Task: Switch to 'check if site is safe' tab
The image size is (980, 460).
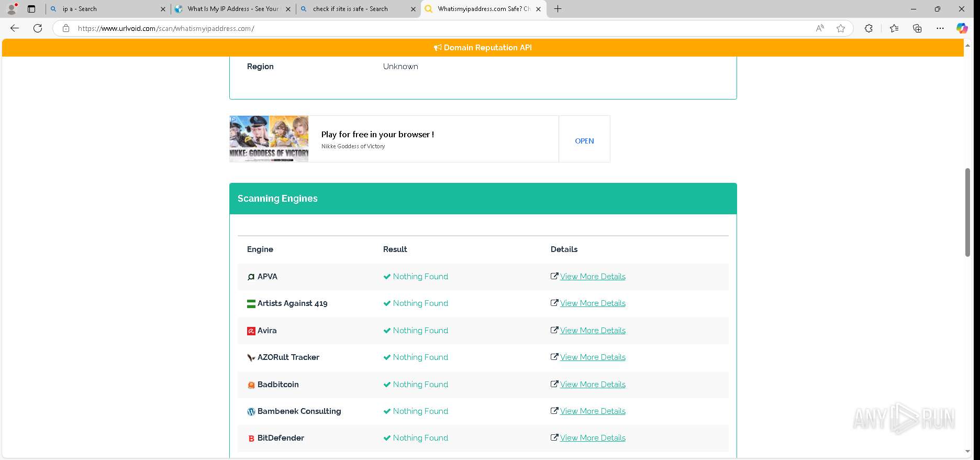Action: pyautogui.click(x=358, y=9)
